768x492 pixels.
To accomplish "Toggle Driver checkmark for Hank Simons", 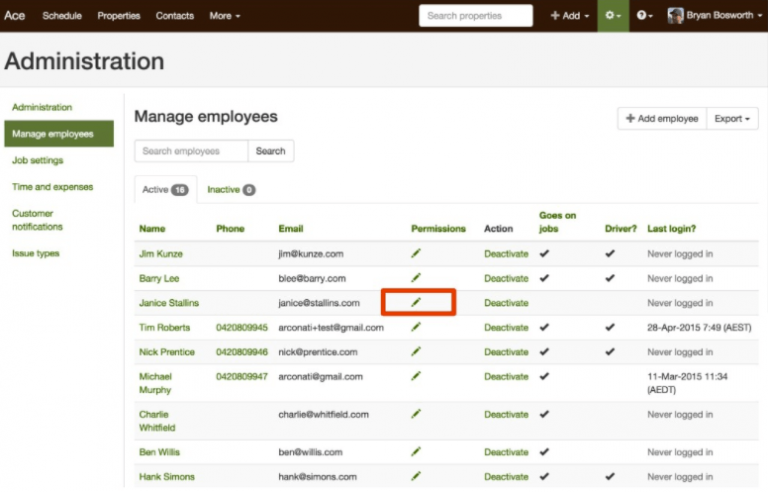I will coord(610,477).
